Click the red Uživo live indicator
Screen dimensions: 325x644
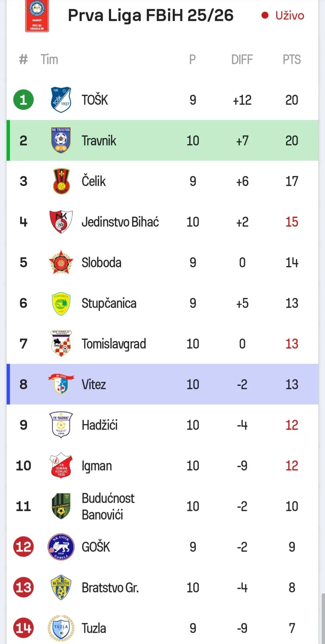point(283,15)
